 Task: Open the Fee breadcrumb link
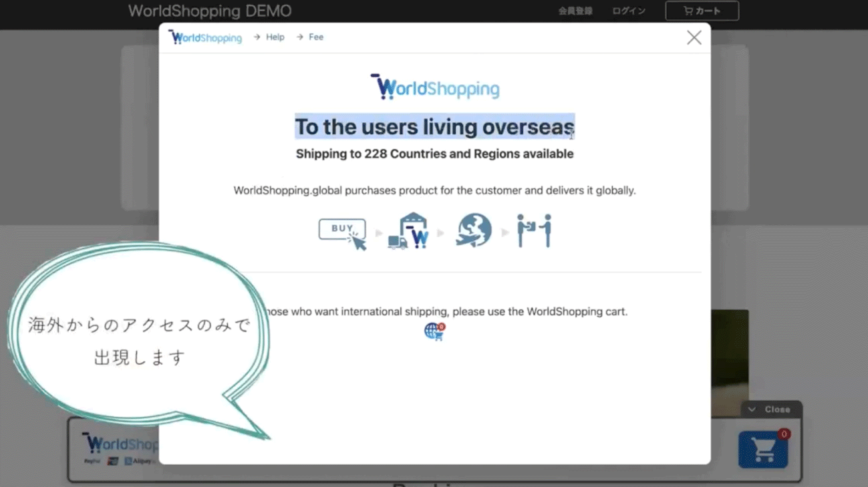(316, 37)
